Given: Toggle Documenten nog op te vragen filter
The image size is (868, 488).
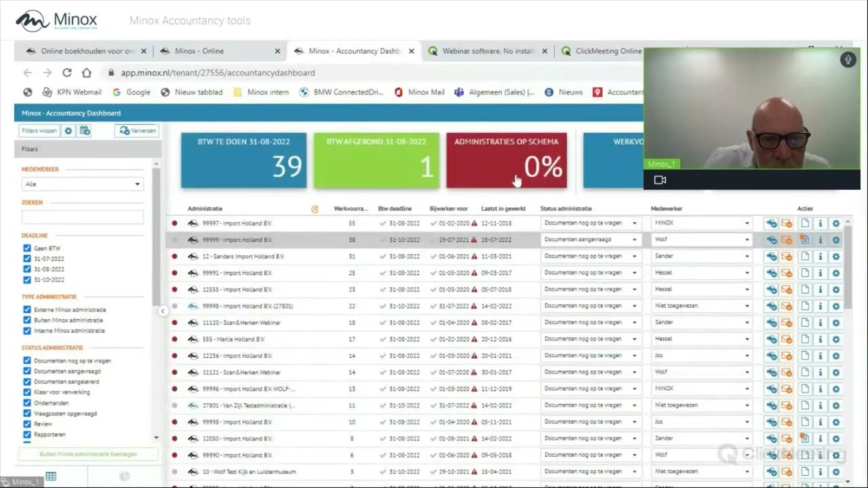Looking at the screenshot, I should tap(27, 361).
